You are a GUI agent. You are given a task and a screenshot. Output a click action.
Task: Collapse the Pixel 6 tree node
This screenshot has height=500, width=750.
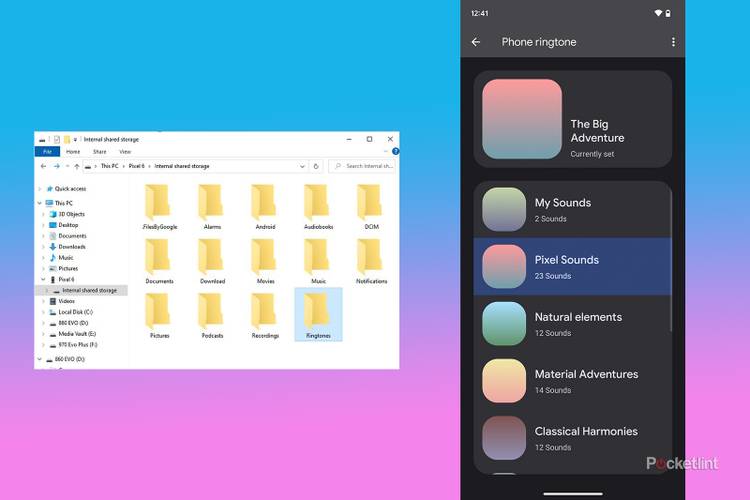click(44, 279)
